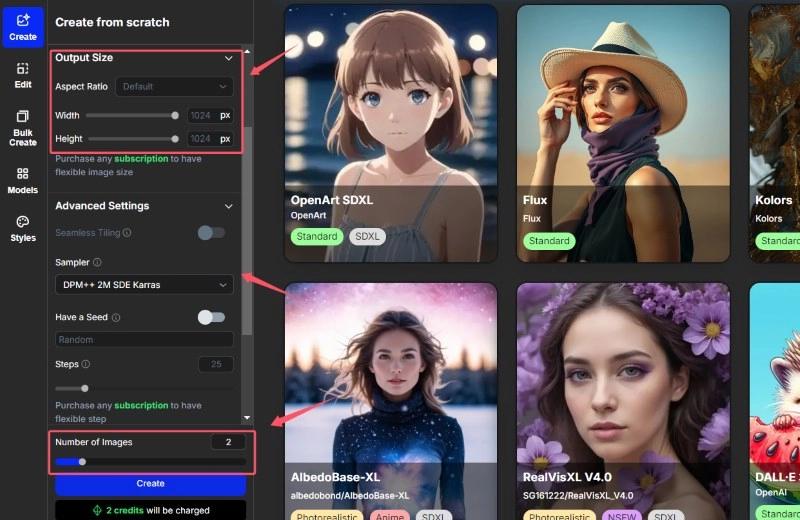
Task: Click the first subscription link
Action: (140, 159)
